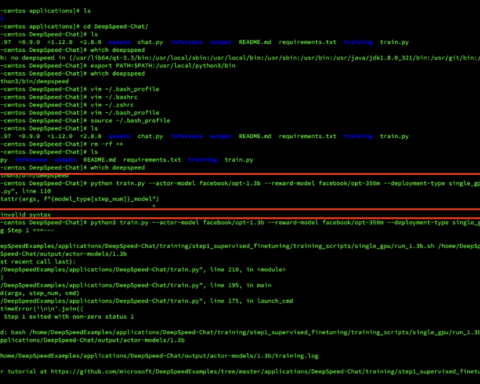Click 'run_1.3b.sh' in the epSpeedExamples path line
Image resolution: width=480 pixels, height=384 pixels.
click(x=414, y=246)
